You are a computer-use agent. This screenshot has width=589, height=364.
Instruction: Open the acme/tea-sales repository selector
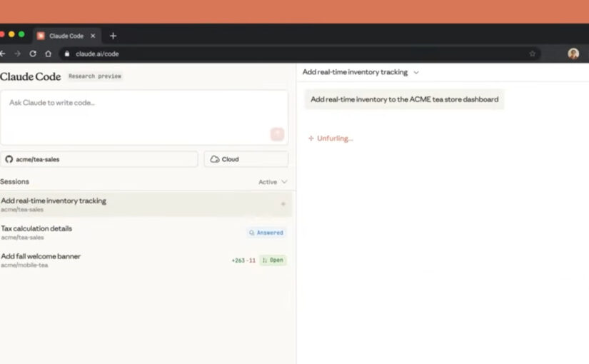(x=100, y=159)
